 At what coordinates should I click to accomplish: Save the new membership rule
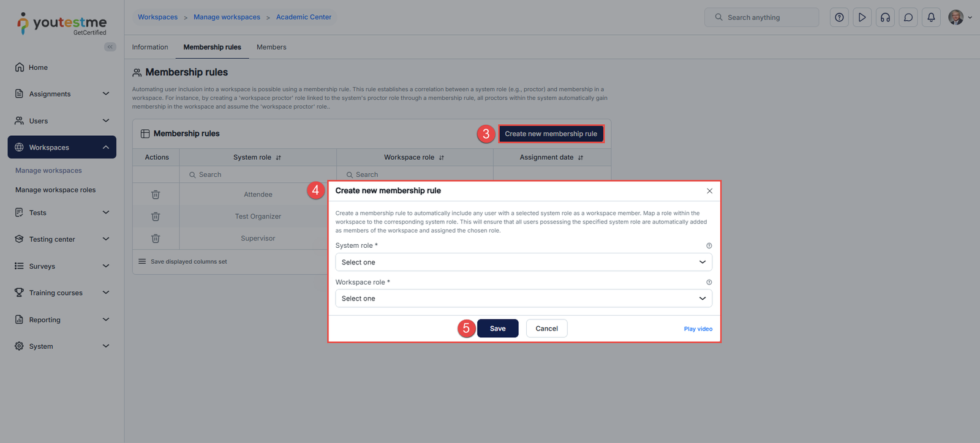coord(497,329)
